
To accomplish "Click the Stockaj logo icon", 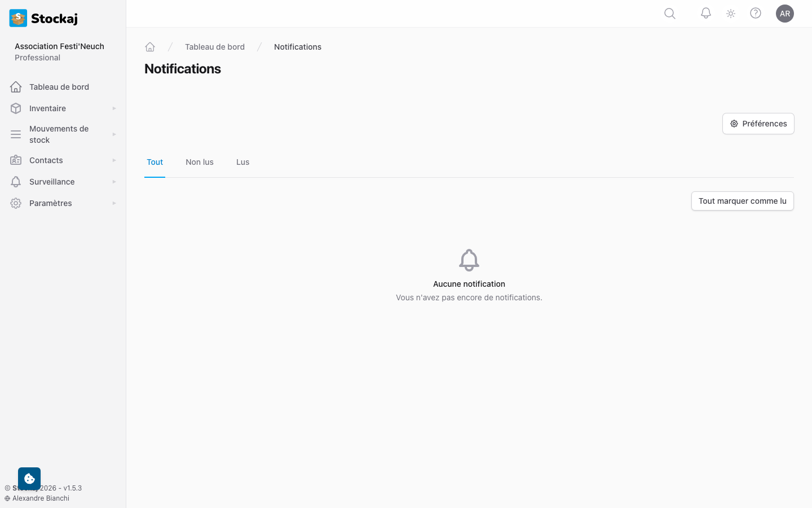I will (18, 18).
